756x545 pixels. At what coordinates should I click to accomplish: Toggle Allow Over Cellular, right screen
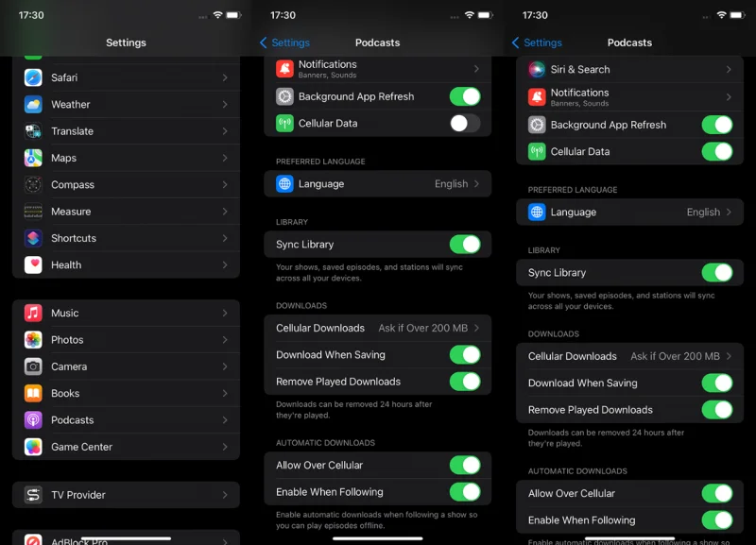coord(717,493)
